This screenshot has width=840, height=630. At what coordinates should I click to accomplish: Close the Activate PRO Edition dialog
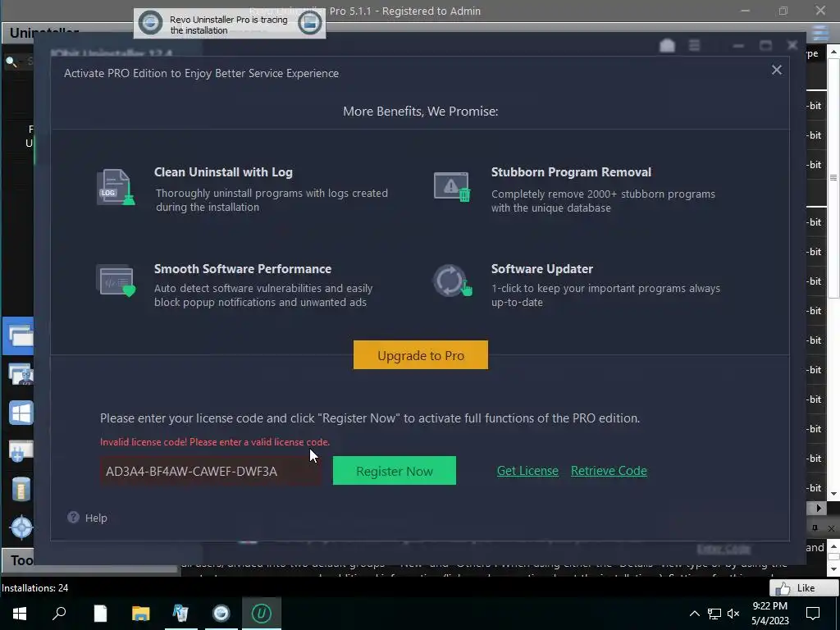(776, 70)
